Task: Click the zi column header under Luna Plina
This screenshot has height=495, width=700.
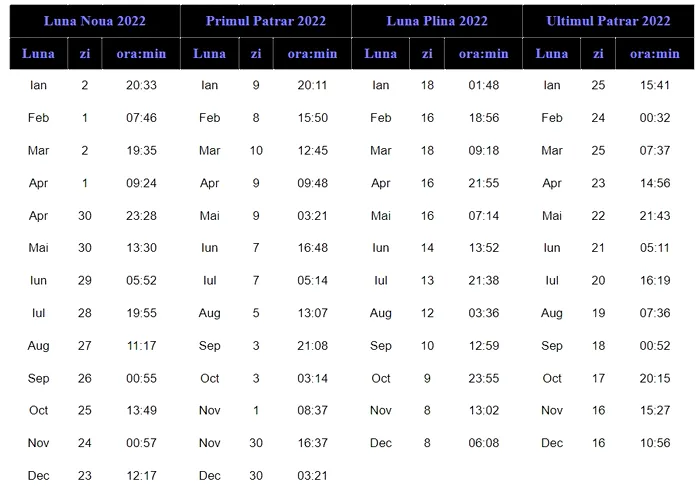Action: (428, 54)
